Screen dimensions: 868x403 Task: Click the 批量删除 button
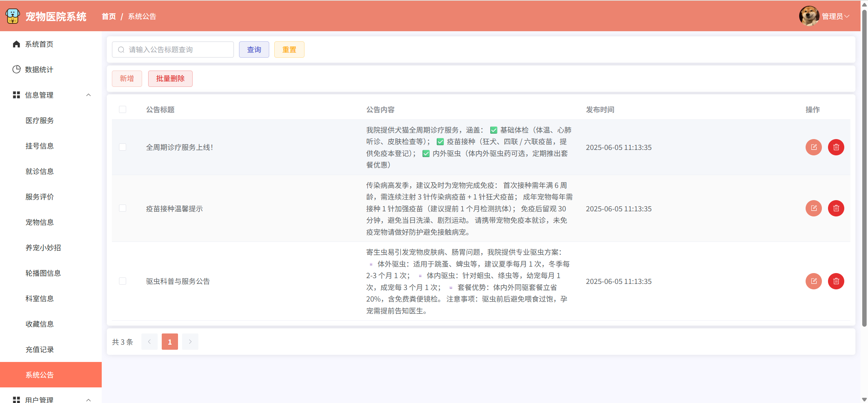170,79
